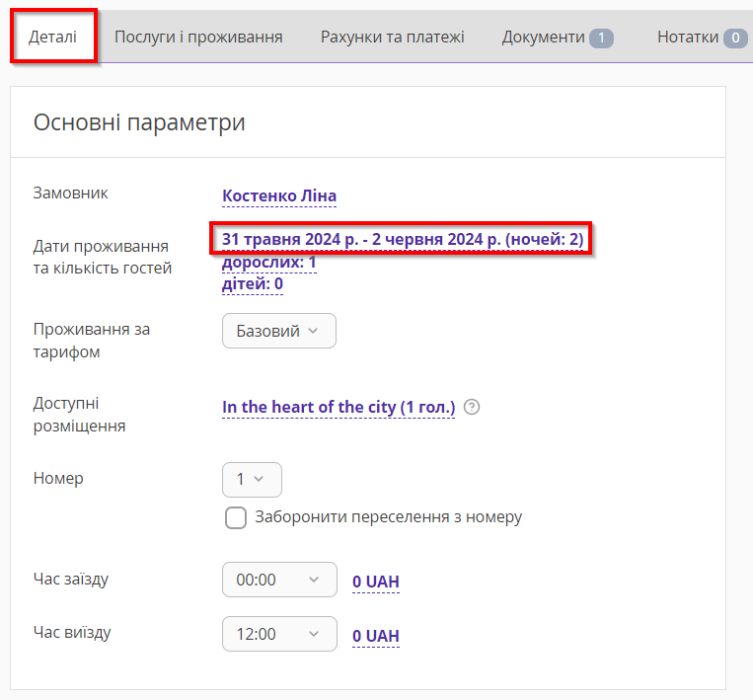Click the Доступні розміщення label
This screenshot has width=753, height=700.
79,415
